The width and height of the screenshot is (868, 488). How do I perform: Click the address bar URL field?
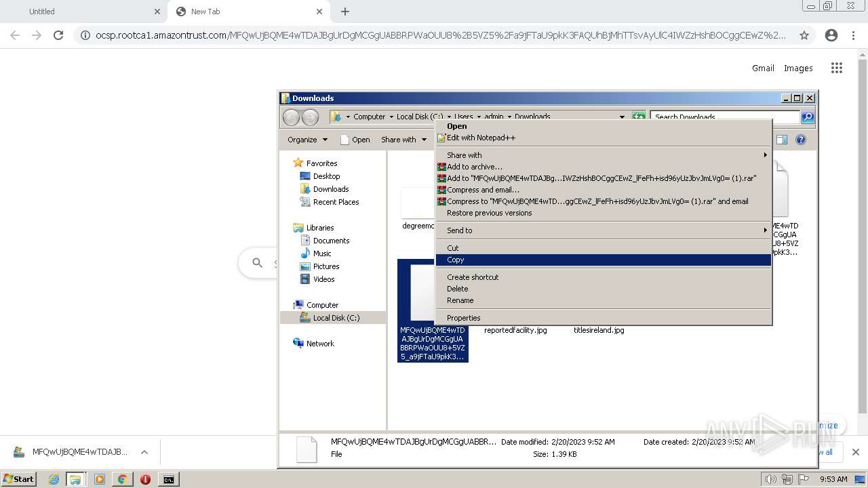coord(441,35)
